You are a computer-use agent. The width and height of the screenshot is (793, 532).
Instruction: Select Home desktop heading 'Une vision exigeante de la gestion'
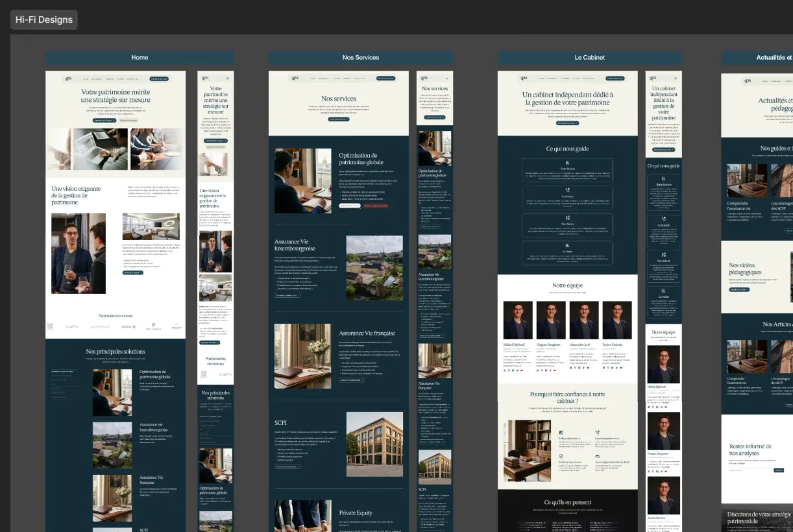click(77, 196)
